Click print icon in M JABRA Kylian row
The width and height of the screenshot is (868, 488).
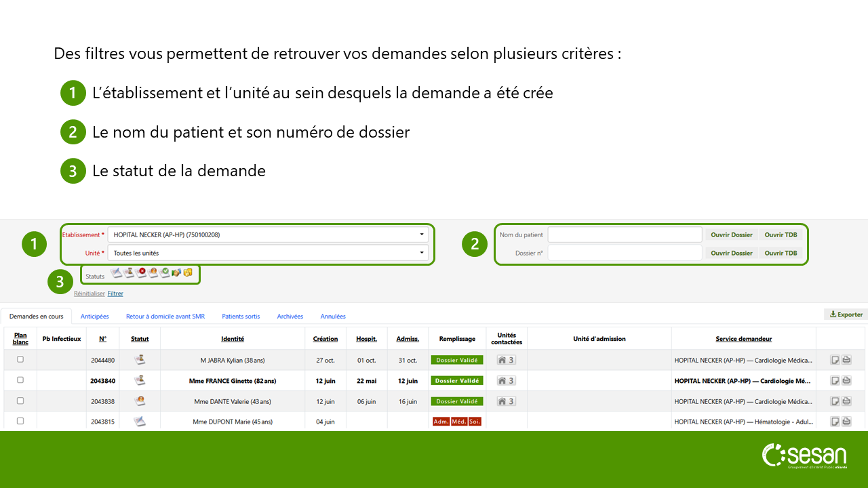846,360
